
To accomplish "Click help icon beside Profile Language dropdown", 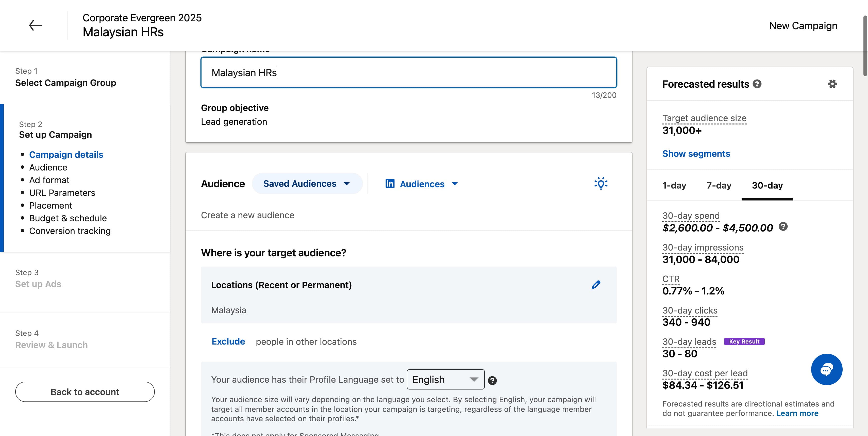I will point(492,380).
